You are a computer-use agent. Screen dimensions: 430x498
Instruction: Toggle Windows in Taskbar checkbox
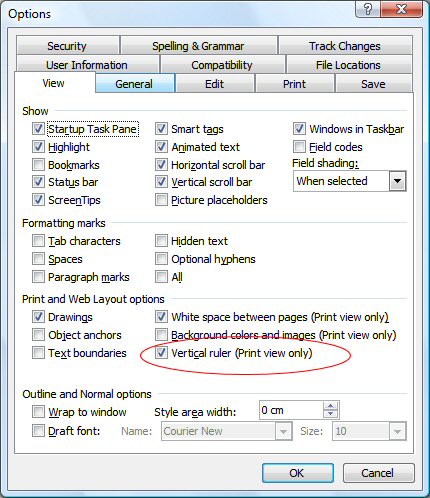[299, 129]
